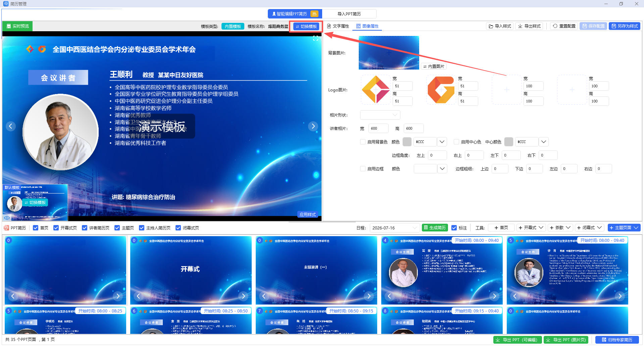
Task: Select the second orange G logo image
Action: (x=441, y=90)
